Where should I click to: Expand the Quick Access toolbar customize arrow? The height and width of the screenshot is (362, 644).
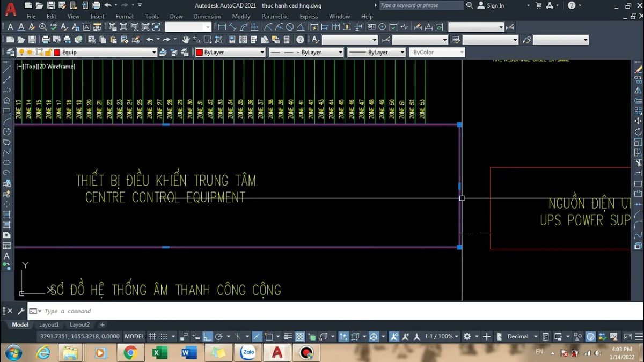click(140, 5)
